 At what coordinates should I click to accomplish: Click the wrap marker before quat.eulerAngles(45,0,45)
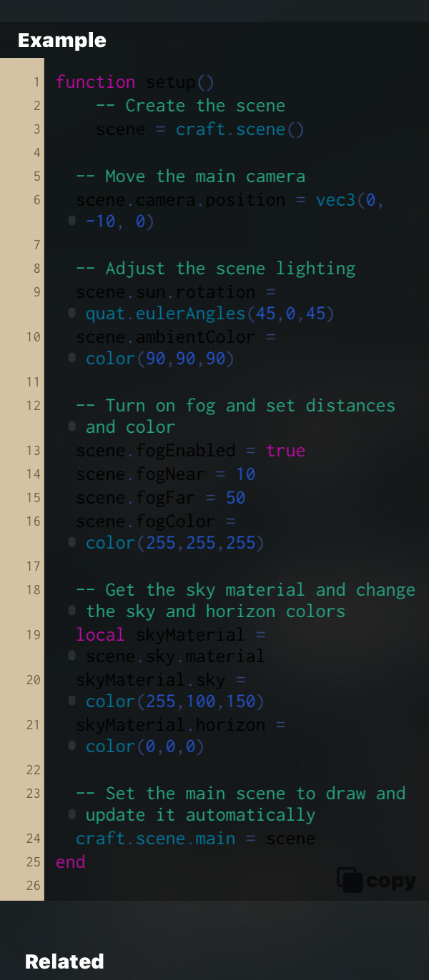[71, 313]
